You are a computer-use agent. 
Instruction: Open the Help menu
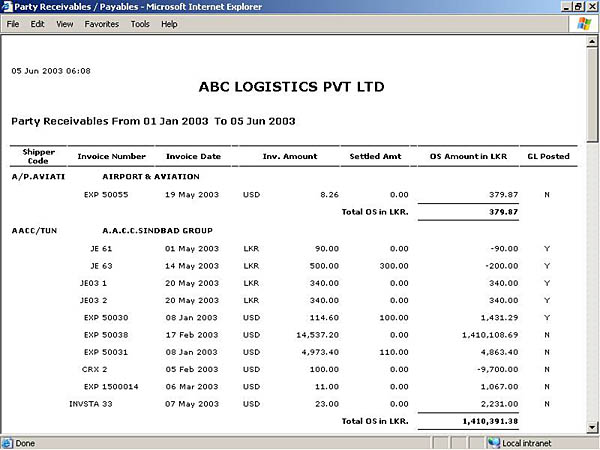pos(169,24)
